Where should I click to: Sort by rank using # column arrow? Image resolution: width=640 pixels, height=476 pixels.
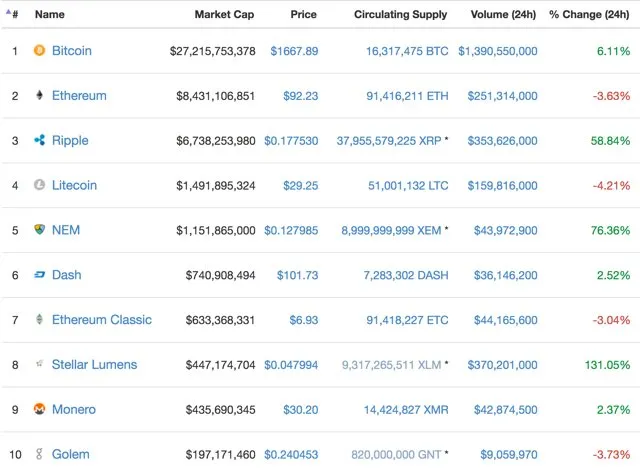(12, 14)
